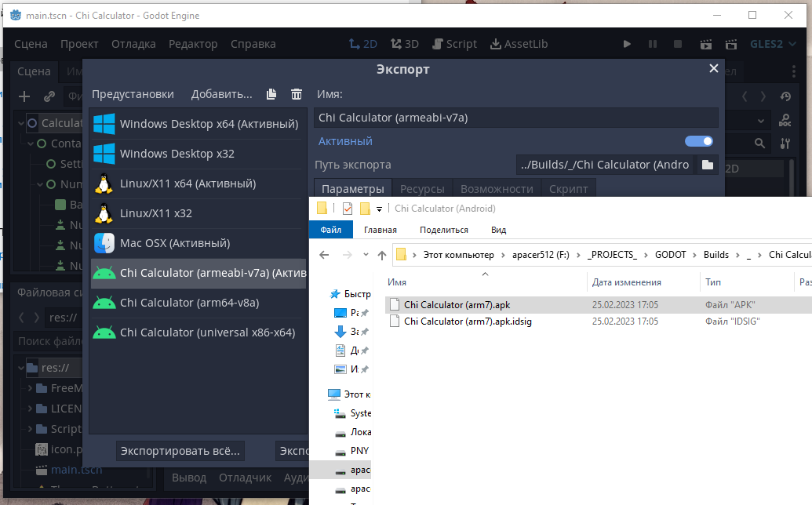Close the Экспорт dialog
This screenshot has width=812, height=505.
[x=714, y=68]
